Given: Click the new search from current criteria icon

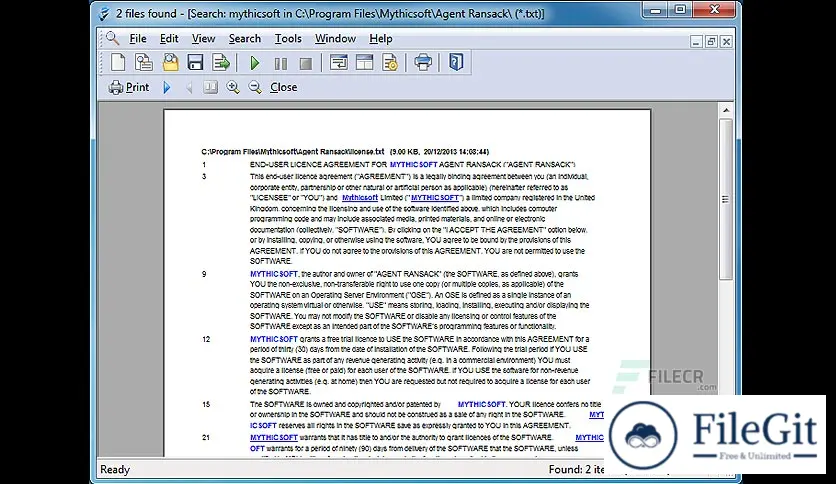Looking at the screenshot, I should point(143,62).
